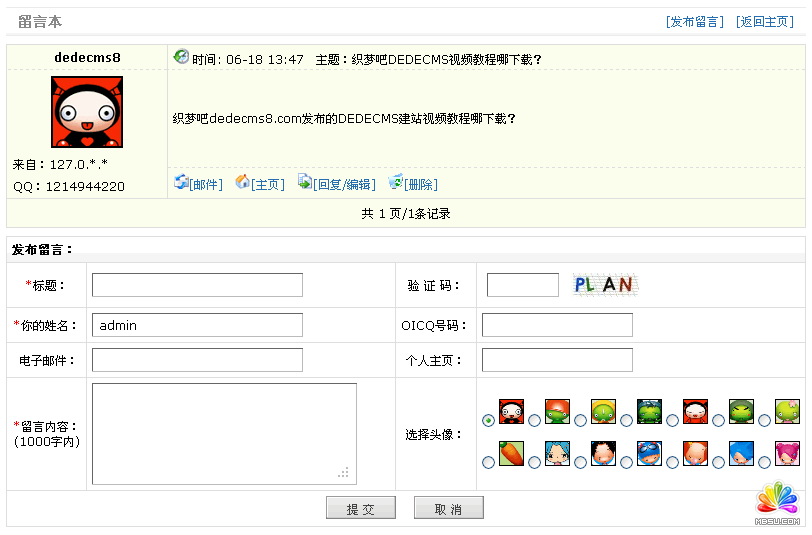
Task: Click dedecms8 user's large avatar picture
Action: click(x=86, y=112)
